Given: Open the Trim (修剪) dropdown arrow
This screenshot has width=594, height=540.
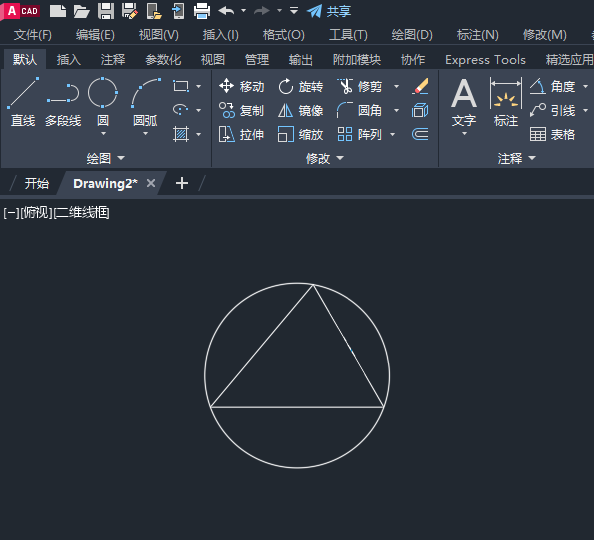Looking at the screenshot, I should [x=396, y=87].
